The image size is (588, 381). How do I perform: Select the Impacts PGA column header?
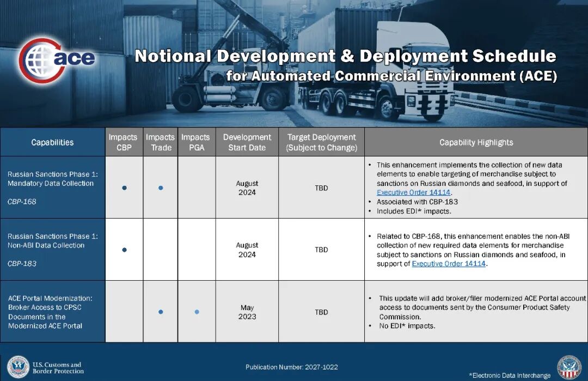point(197,142)
